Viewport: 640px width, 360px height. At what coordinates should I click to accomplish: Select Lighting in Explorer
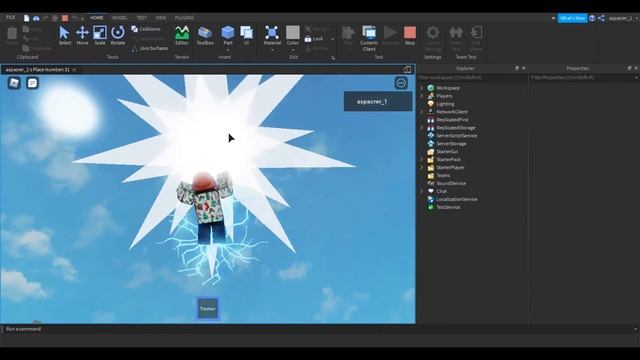pyautogui.click(x=445, y=104)
